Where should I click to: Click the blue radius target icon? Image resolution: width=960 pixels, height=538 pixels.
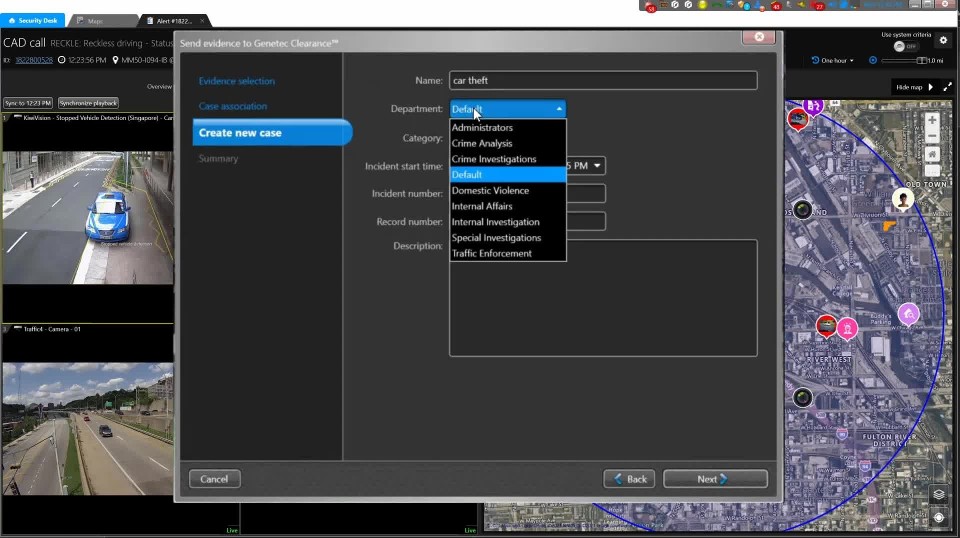coord(873,61)
